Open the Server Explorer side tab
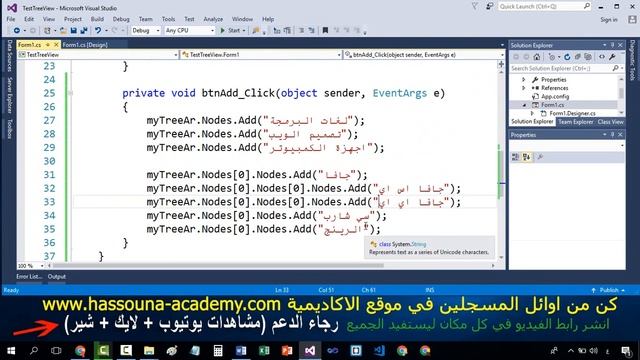This screenshot has width=640, height=360. 10,95
